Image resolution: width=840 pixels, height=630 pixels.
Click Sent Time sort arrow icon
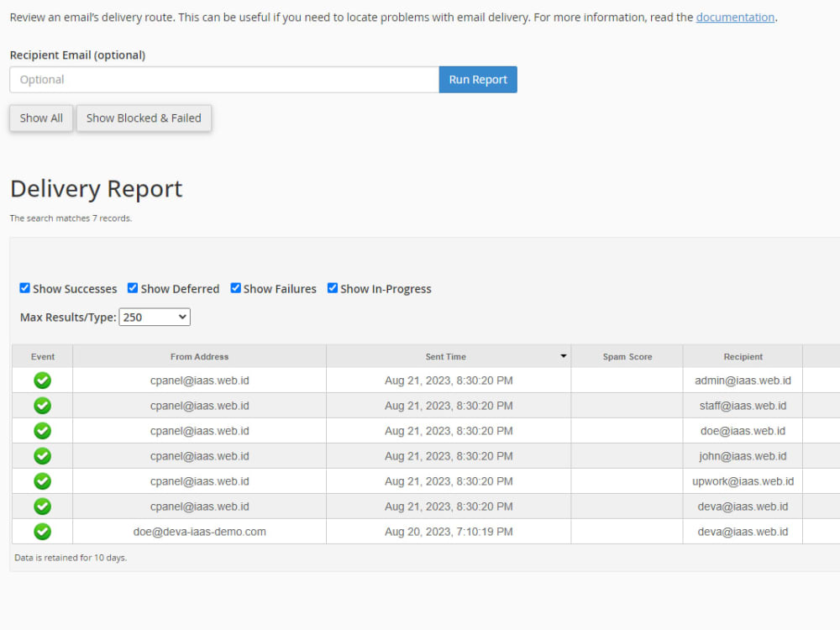pyautogui.click(x=563, y=356)
